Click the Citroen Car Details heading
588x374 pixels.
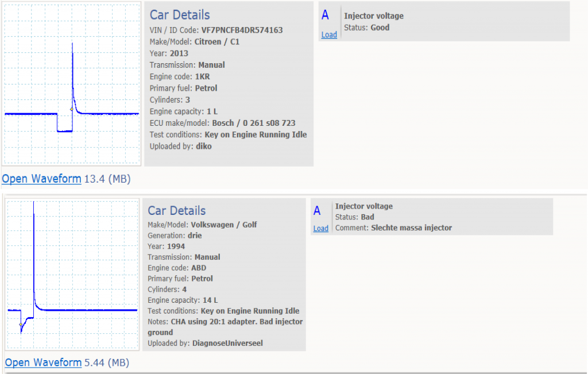[180, 14]
